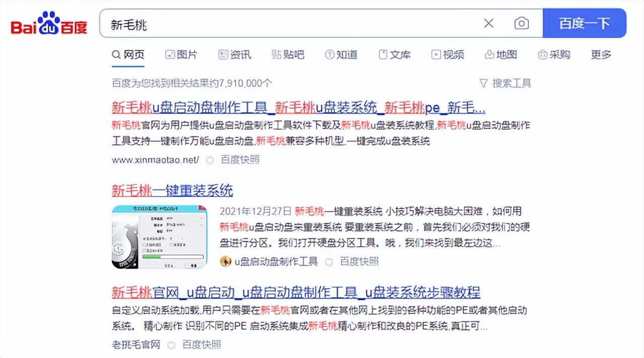Switch to the 网页 tab
This screenshot has width=644, height=358.
pyautogui.click(x=128, y=54)
